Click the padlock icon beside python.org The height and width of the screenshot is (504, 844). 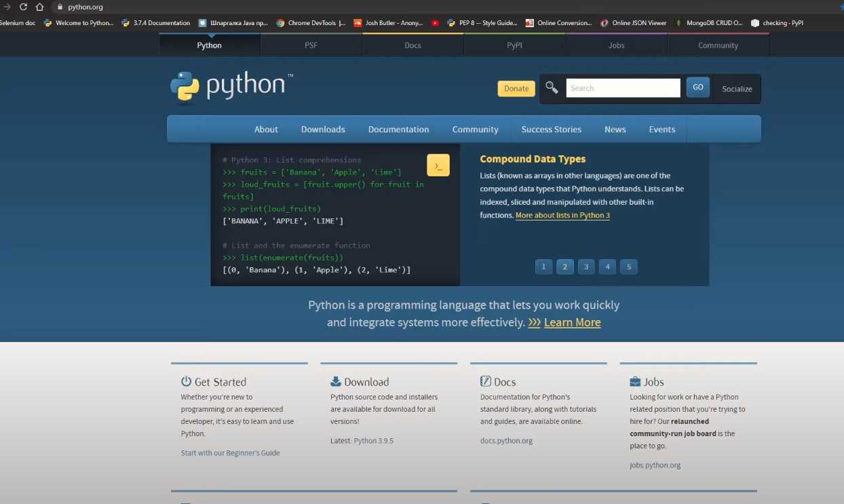point(60,7)
